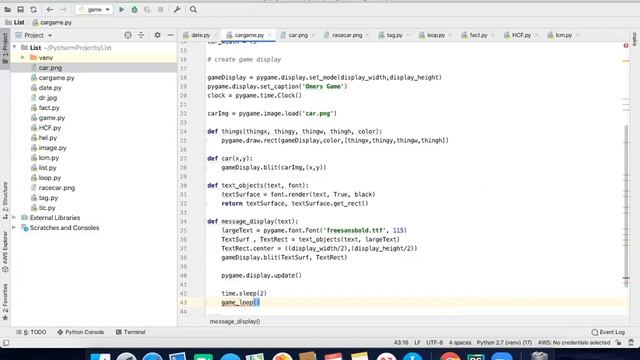This screenshot has width=640, height=360.
Task: Open search everywhere magnifier icon
Action: point(193,9)
